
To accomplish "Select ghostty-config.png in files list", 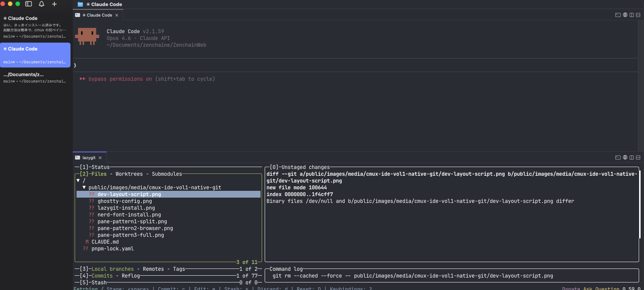I will point(124,201).
